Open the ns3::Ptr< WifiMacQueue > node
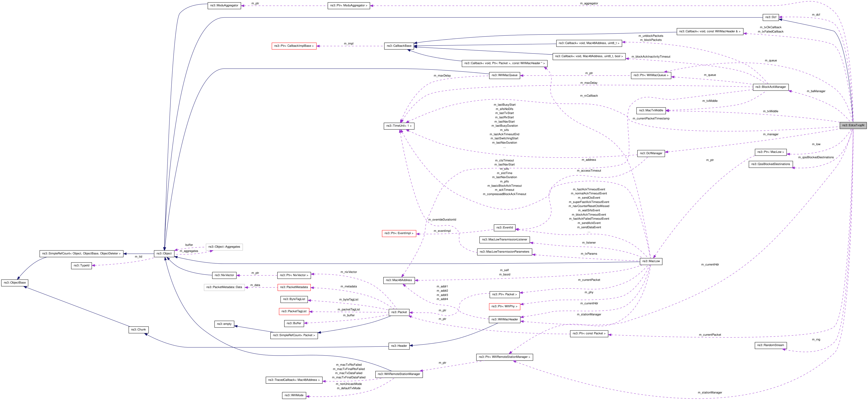 pos(651,75)
